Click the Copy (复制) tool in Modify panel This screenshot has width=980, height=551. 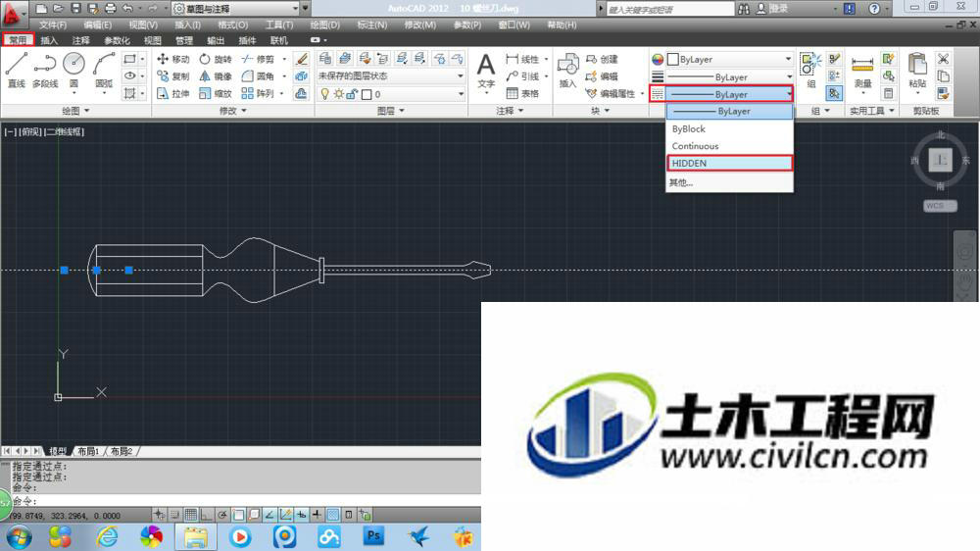tap(173, 76)
